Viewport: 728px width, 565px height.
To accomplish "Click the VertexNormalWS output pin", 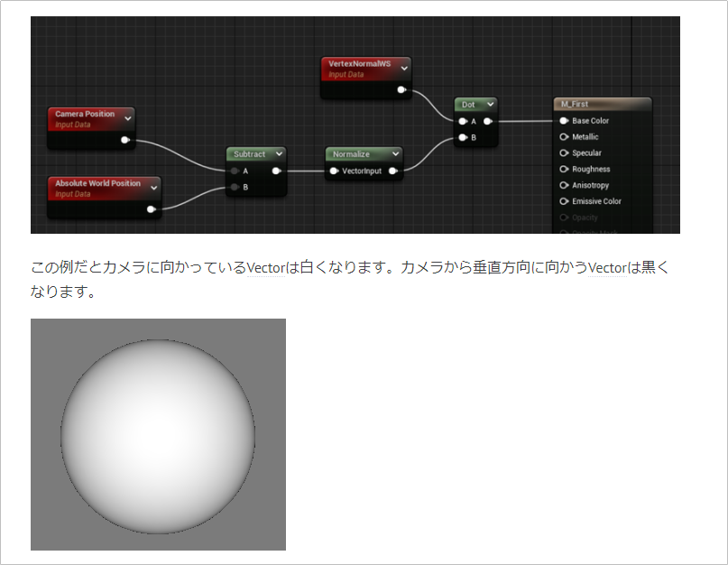I will pos(401,89).
